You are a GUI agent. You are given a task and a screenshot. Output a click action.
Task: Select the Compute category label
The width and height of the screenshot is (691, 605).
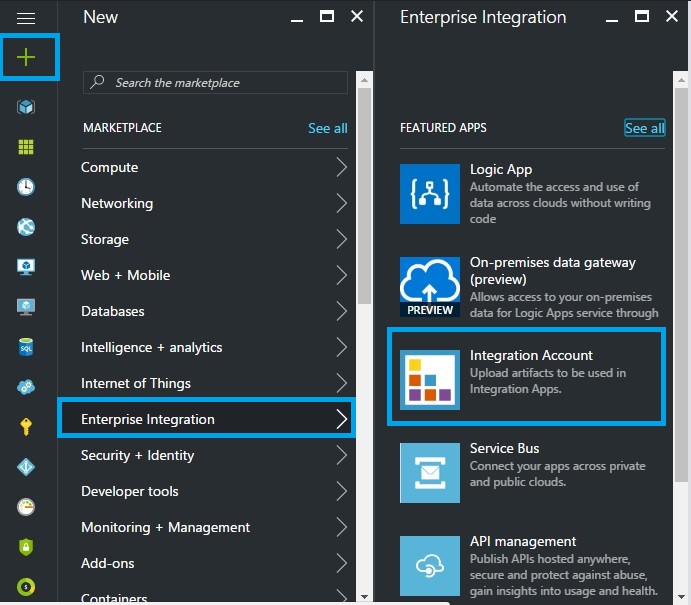coord(109,167)
